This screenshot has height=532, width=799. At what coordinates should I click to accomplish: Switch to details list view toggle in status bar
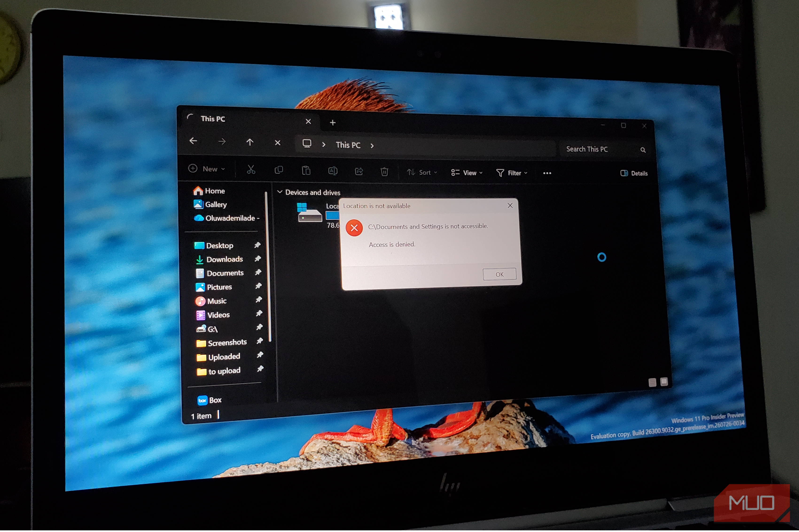tap(652, 382)
